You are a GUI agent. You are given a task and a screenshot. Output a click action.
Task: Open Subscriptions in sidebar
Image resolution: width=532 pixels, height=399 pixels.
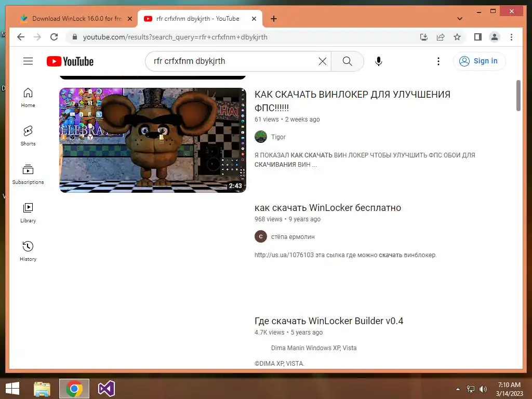point(28,175)
